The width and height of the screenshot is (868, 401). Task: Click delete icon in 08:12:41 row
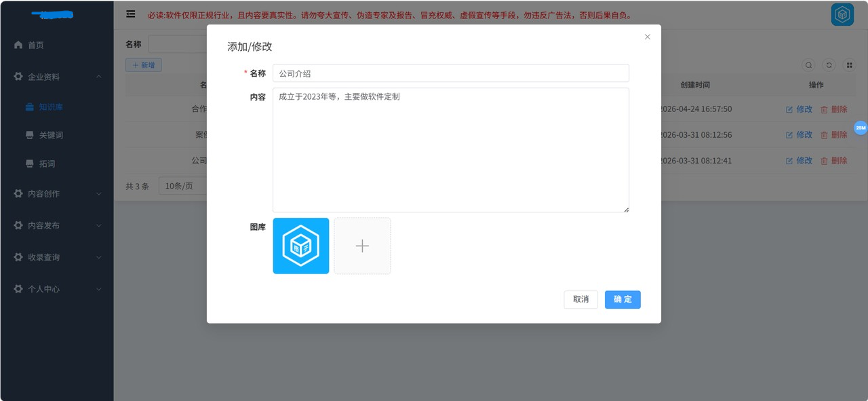[x=825, y=161]
